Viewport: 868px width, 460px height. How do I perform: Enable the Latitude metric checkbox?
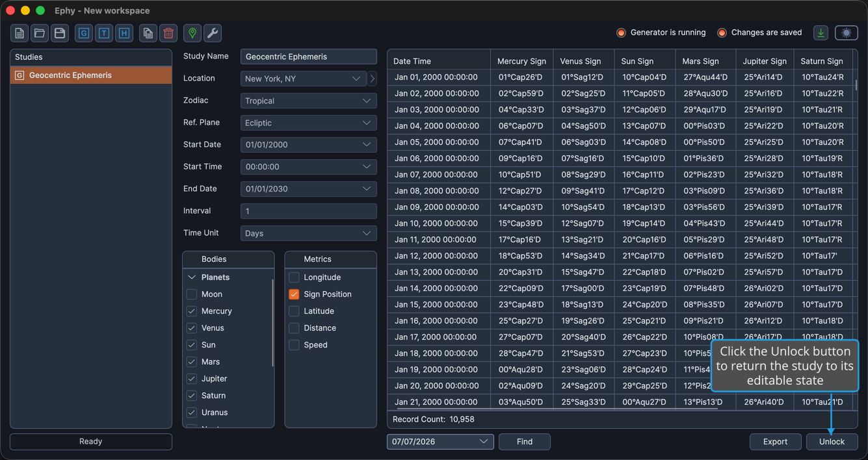(x=294, y=311)
